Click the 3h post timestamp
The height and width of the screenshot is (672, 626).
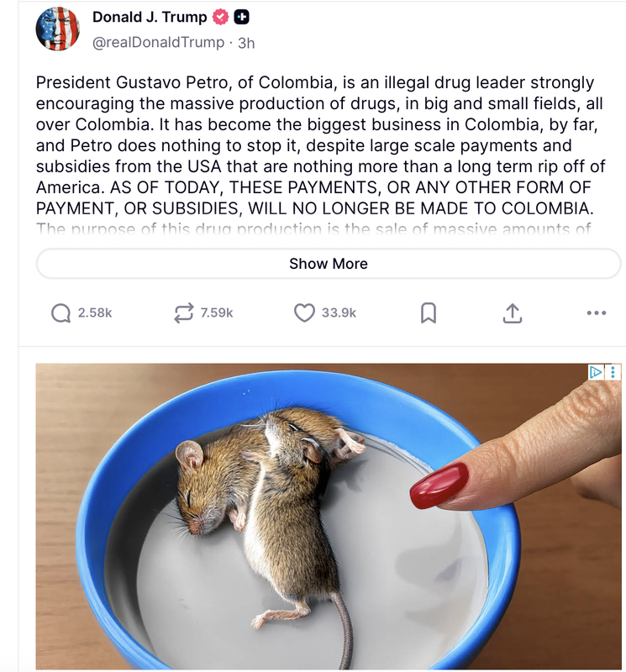[246, 43]
